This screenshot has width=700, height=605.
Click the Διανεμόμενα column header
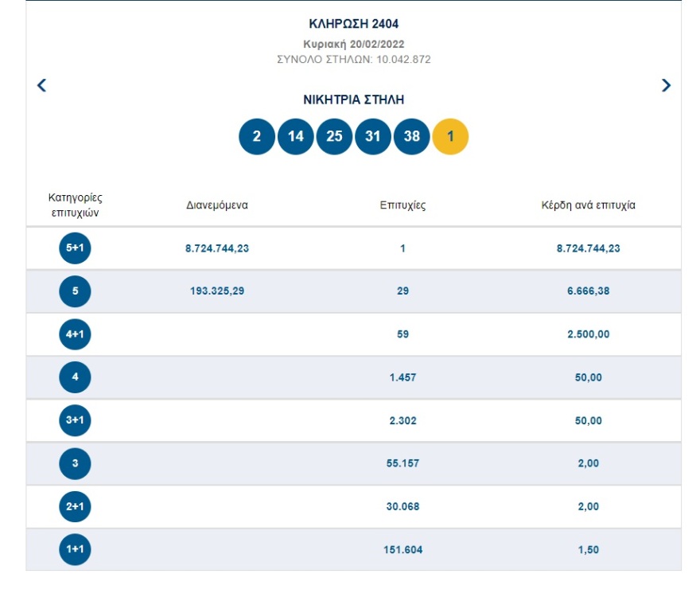point(217,205)
